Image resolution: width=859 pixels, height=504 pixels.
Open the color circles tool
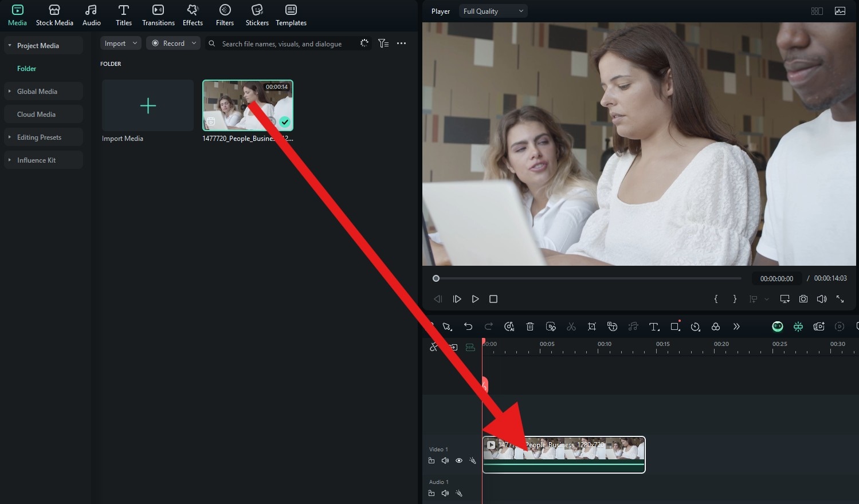(x=716, y=326)
